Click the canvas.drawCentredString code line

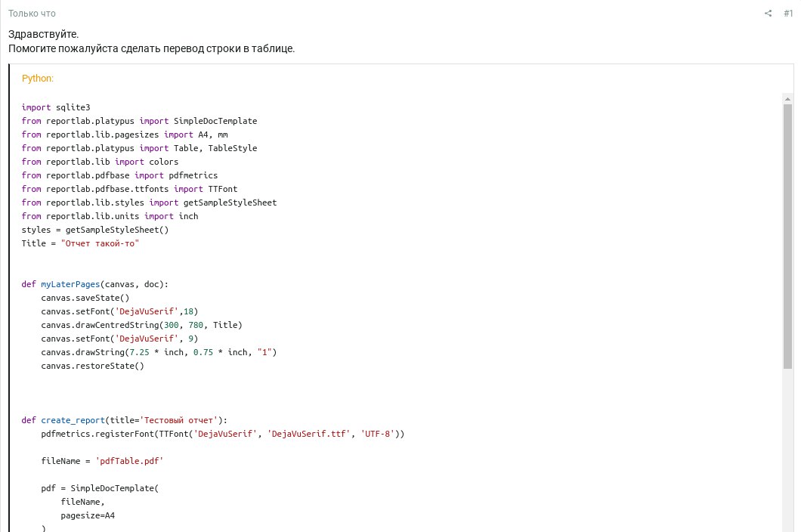(141, 325)
